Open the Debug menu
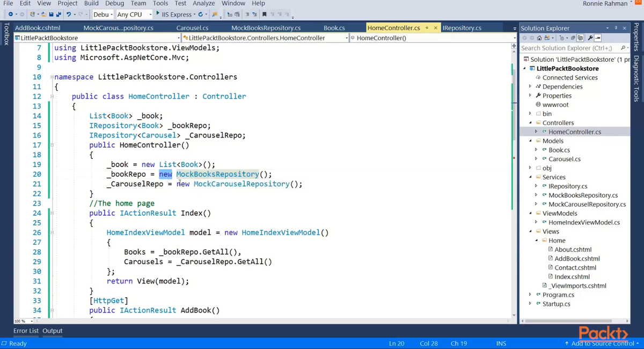644x349 pixels. tap(115, 3)
